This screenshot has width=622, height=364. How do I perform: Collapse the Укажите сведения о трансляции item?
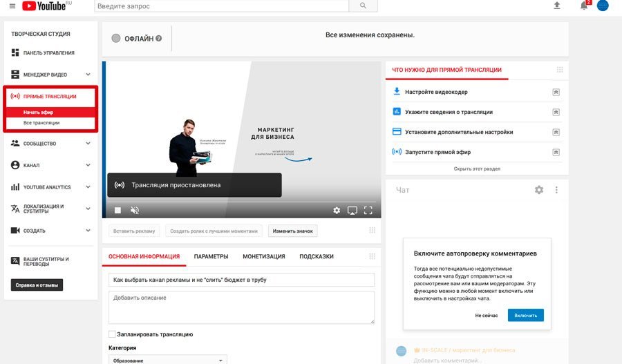556,112
